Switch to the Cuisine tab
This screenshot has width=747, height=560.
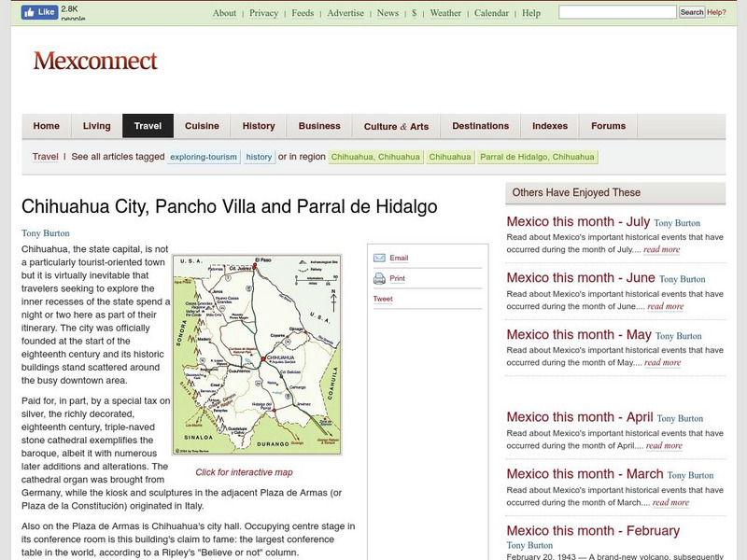pyautogui.click(x=203, y=125)
